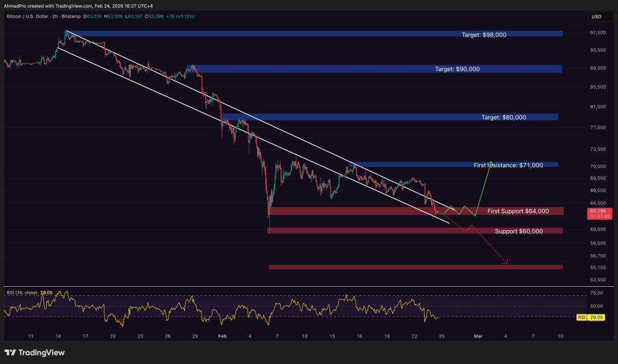Click the "Mar" marker on the time axis
The width and height of the screenshot is (618, 364).
(x=477, y=336)
